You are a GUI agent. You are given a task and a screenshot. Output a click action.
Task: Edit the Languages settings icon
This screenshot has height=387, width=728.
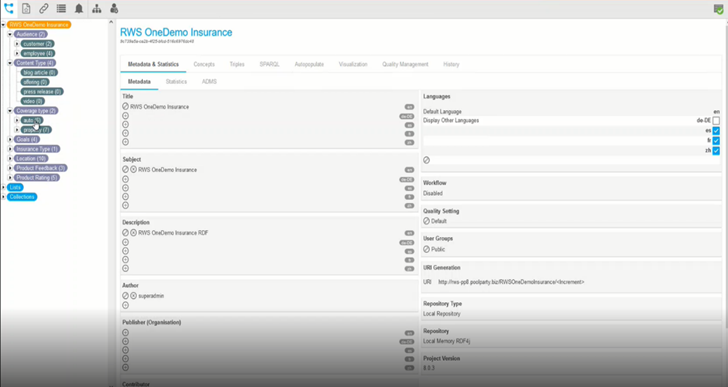[x=426, y=160]
